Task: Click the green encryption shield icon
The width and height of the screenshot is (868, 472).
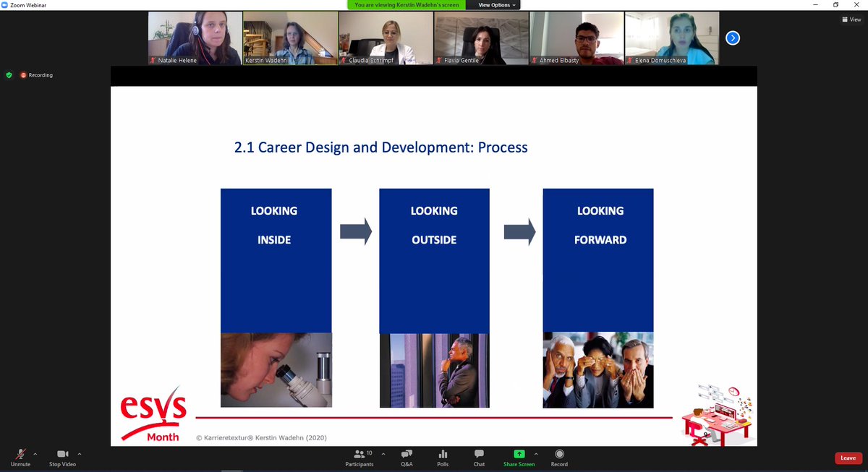Action: click(x=9, y=74)
